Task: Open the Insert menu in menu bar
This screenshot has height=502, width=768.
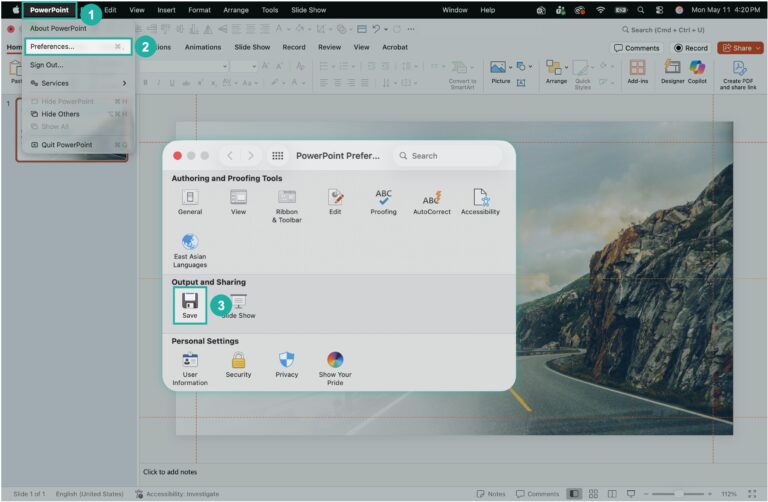Action: tap(167, 10)
